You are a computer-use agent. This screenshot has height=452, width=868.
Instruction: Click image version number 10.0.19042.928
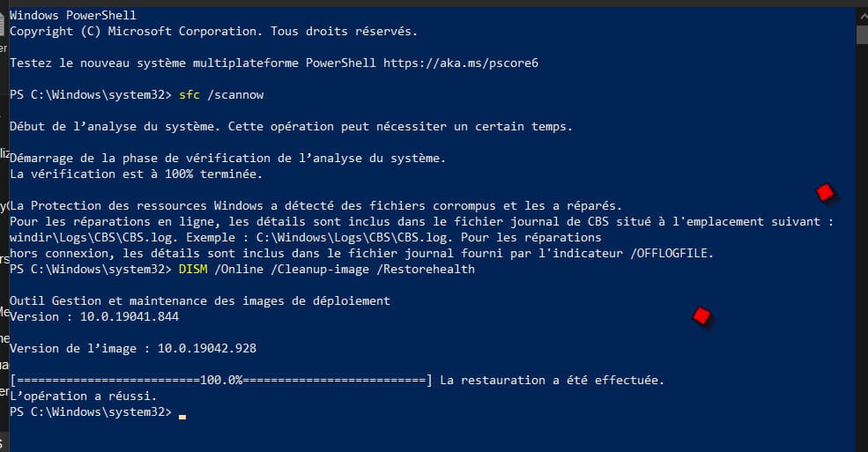pos(207,349)
